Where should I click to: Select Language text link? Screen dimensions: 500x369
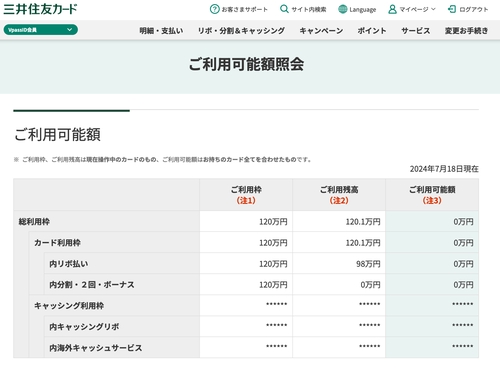pos(363,10)
